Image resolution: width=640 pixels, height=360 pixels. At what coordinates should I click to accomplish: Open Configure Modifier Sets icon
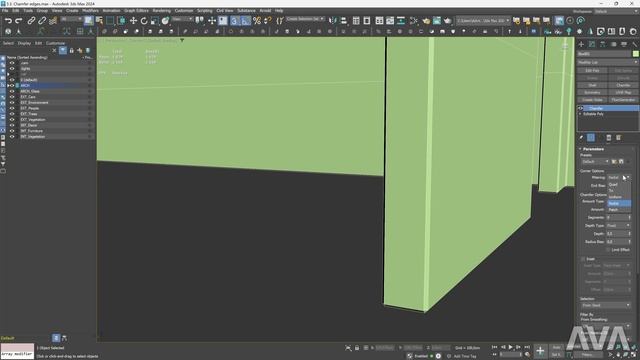click(x=619, y=138)
